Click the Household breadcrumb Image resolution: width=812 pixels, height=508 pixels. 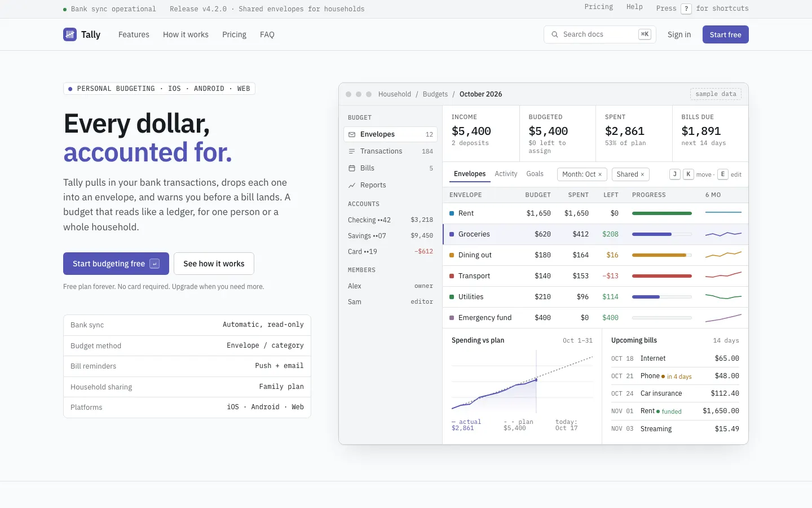click(x=395, y=94)
